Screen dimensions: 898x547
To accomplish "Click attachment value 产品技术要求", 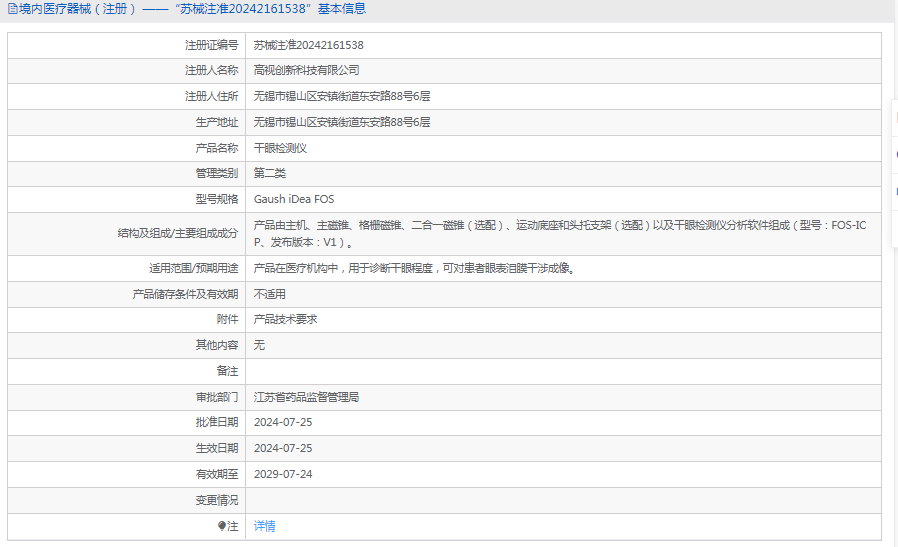I will [x=285, y=319].
